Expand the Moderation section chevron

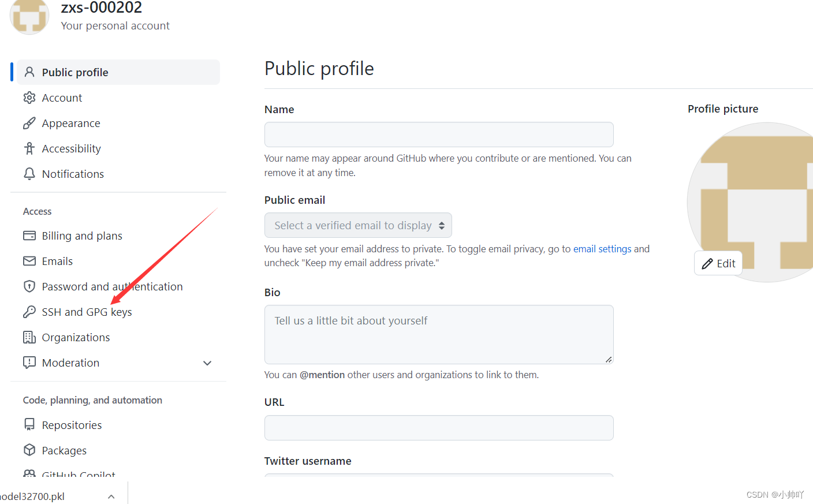coord(207,363)
